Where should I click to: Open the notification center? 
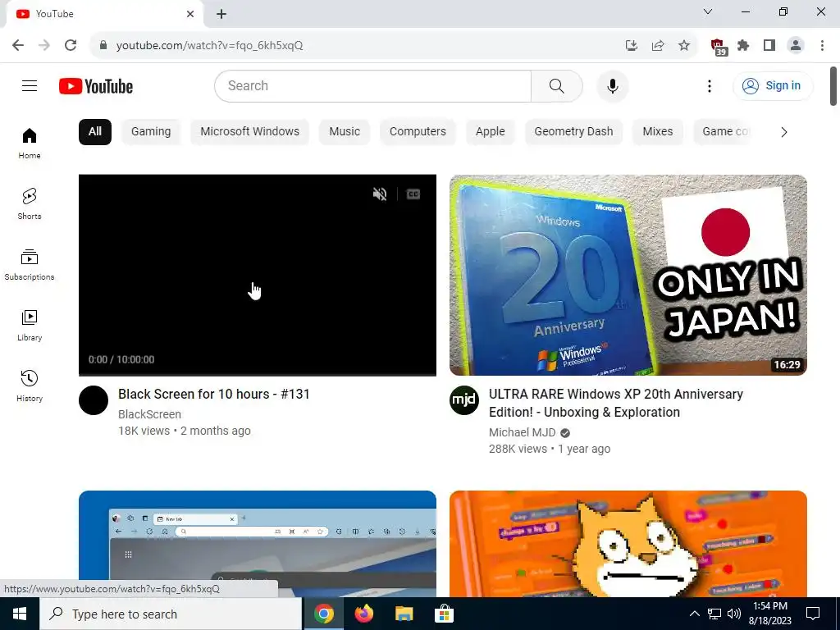click(813, 614)
